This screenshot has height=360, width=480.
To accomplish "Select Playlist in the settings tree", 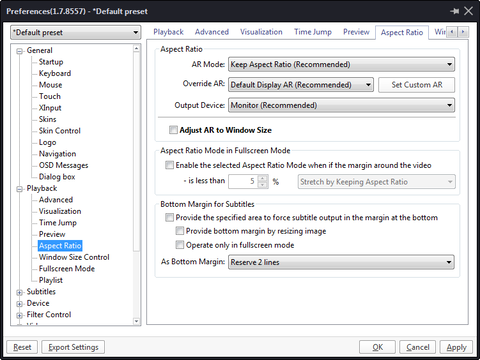I will pyautogui.click(x=51, y=280).
